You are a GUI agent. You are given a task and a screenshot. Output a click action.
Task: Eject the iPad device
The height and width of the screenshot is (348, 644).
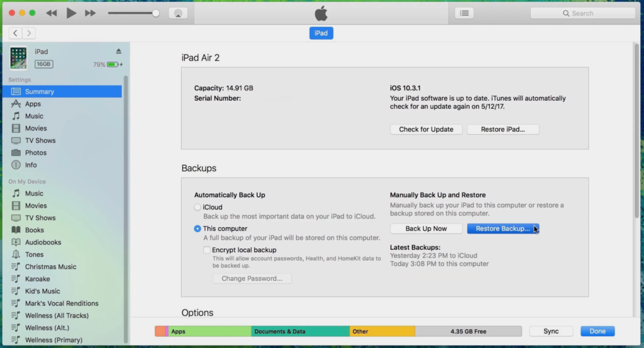[119, 52]
